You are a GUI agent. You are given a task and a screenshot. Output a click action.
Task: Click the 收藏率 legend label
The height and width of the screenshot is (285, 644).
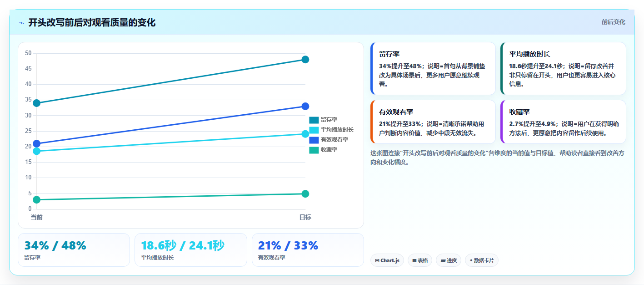(x=329, y=150)
